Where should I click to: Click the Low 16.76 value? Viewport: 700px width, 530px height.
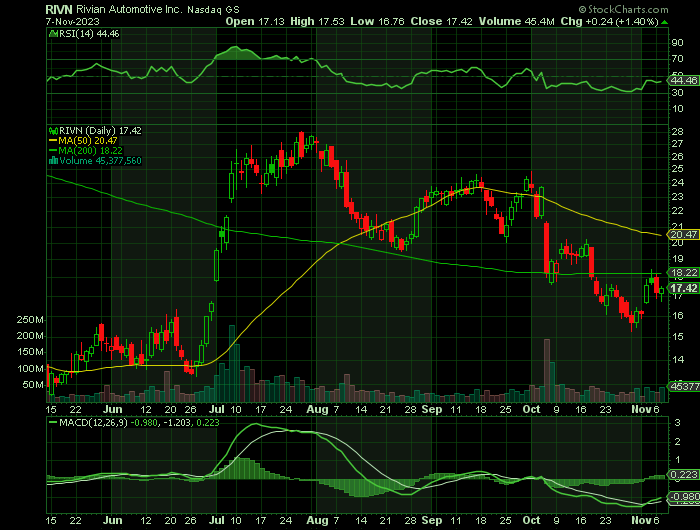377,21
